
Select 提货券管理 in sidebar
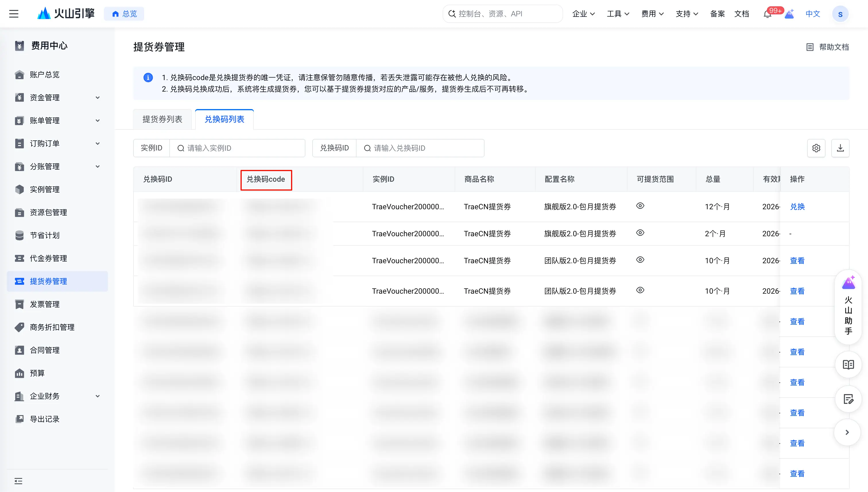click(57, 281)
